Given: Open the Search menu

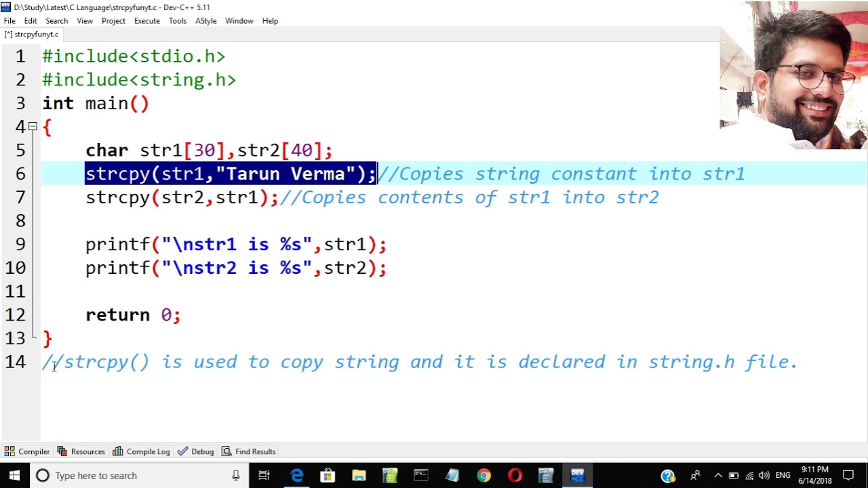Looking at the screenshot, I should [x=57, y=21].
